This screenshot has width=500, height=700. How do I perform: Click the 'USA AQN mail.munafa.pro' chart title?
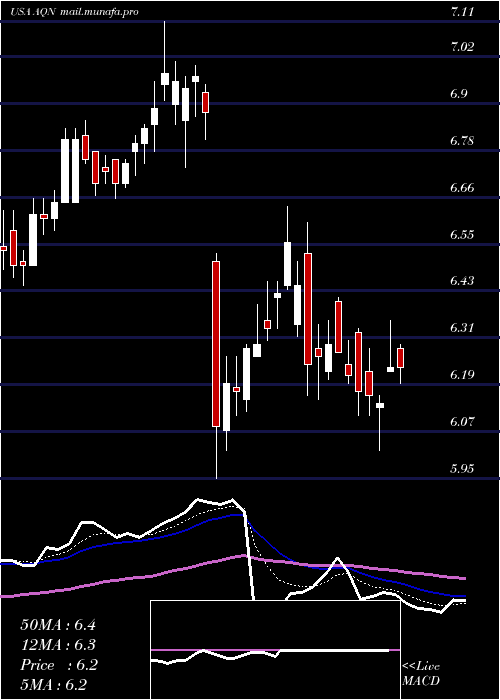pyautogui.click(x=75, y=12)
